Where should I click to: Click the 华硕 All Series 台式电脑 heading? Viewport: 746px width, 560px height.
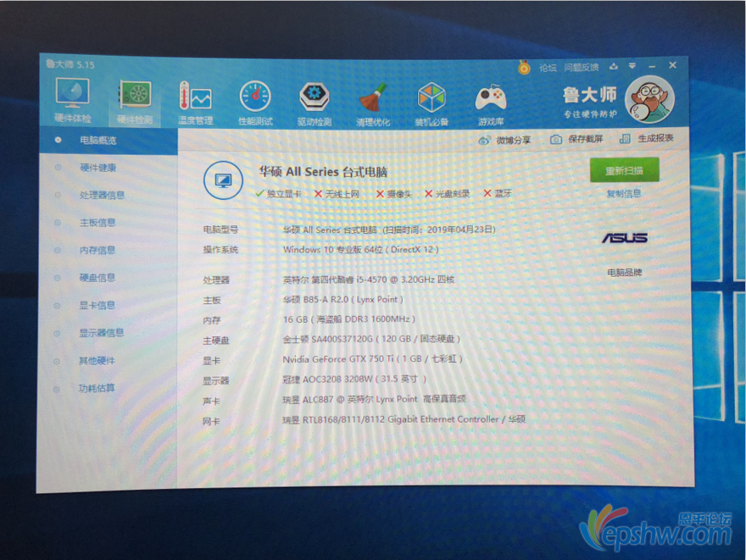click(x=323, y=172)
